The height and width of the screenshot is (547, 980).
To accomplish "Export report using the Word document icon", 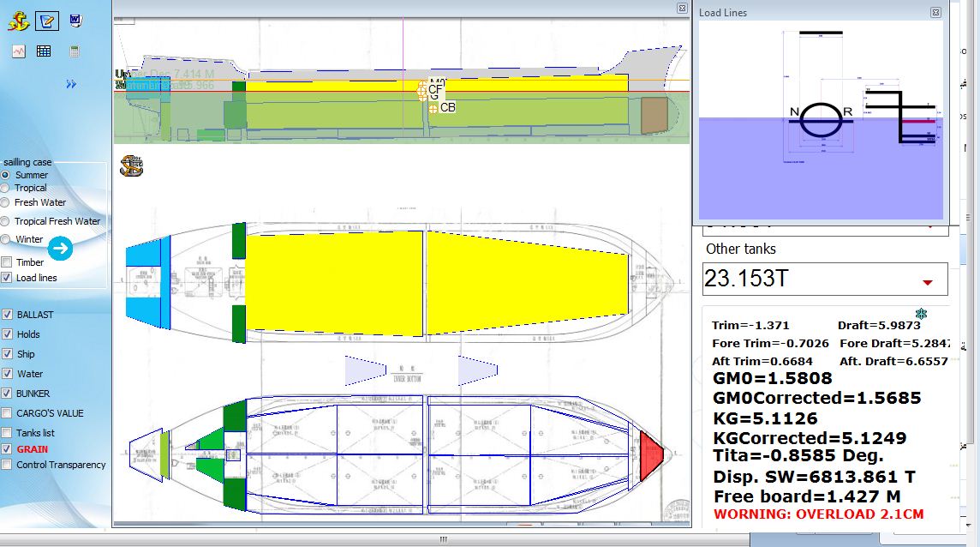I will (x=75, y=19).
